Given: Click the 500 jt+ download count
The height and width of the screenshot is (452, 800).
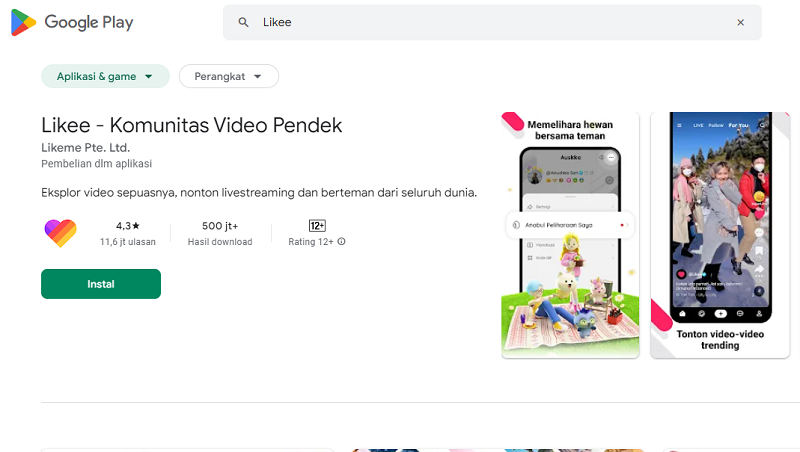Looking at the screenshot, I should (220, 225).
